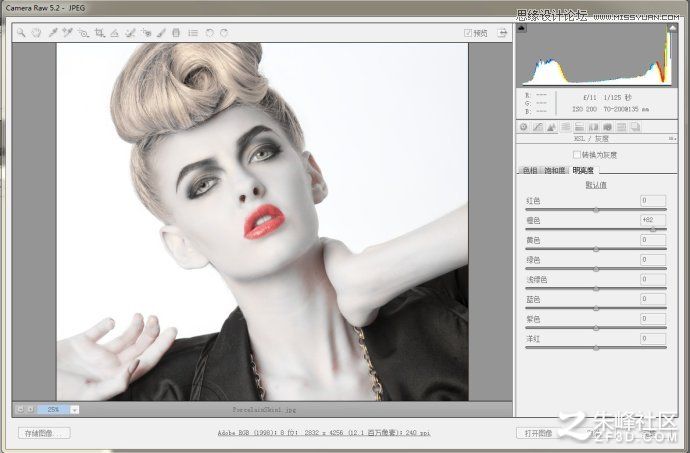
Task: Click the rotate clockwise icon
Action: pos(224,33)
